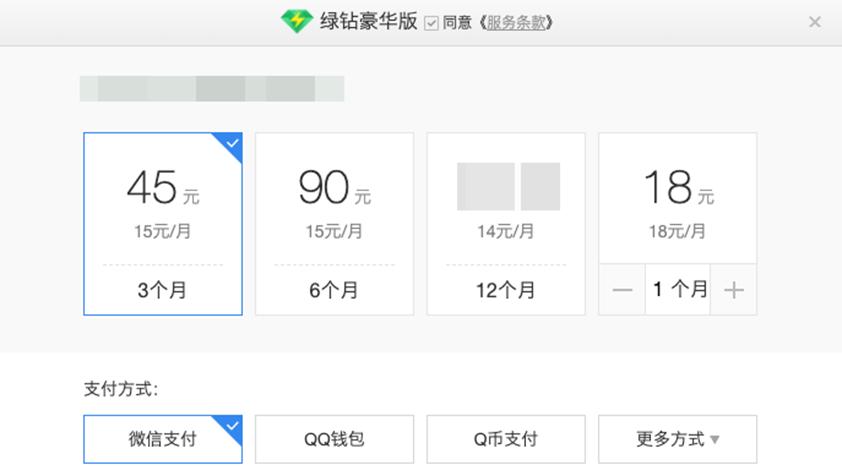This screenshot has height=476, width=842.
Task: Choose QQ钱包 payment method
Action: [335, 439]
